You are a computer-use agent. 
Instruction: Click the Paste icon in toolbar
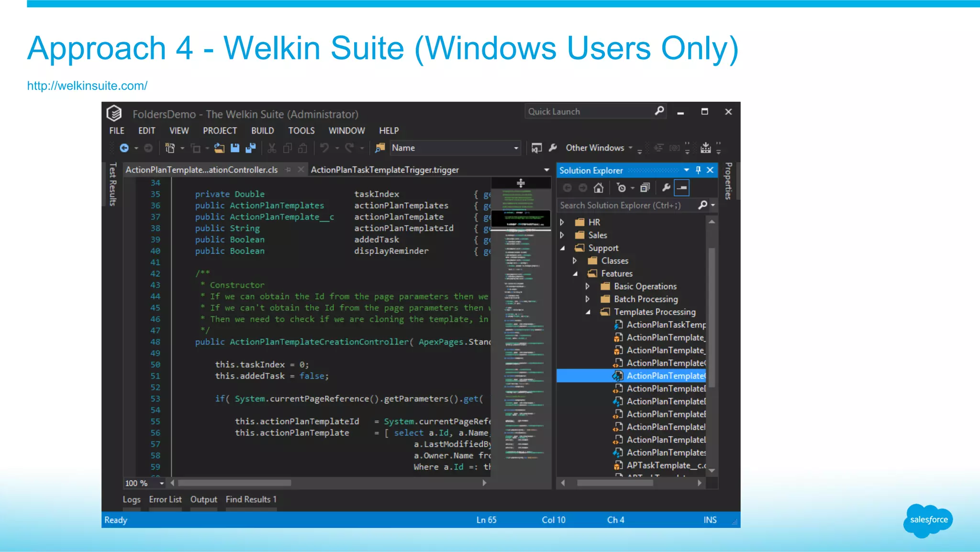[x=302, y=148]
